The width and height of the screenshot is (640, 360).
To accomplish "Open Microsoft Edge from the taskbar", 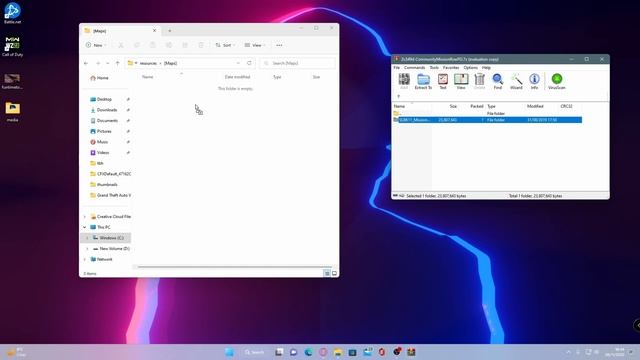I will (308, 352).
